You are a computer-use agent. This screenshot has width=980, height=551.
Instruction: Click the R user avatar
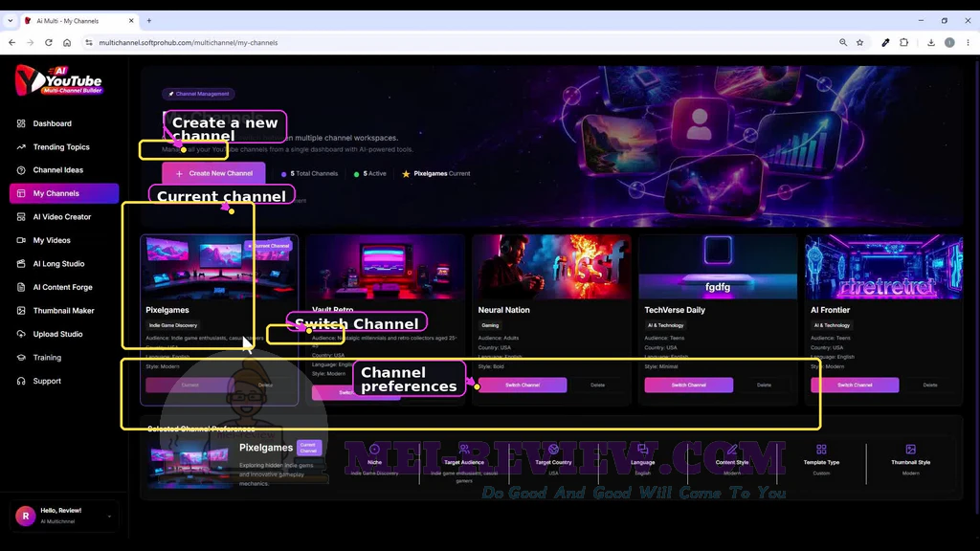click(x=26, y=516)
